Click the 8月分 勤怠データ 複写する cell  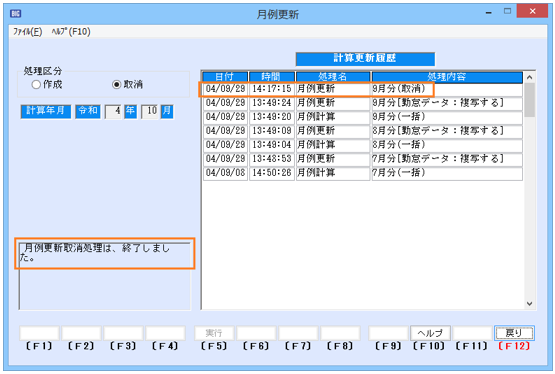coord(447,131)
